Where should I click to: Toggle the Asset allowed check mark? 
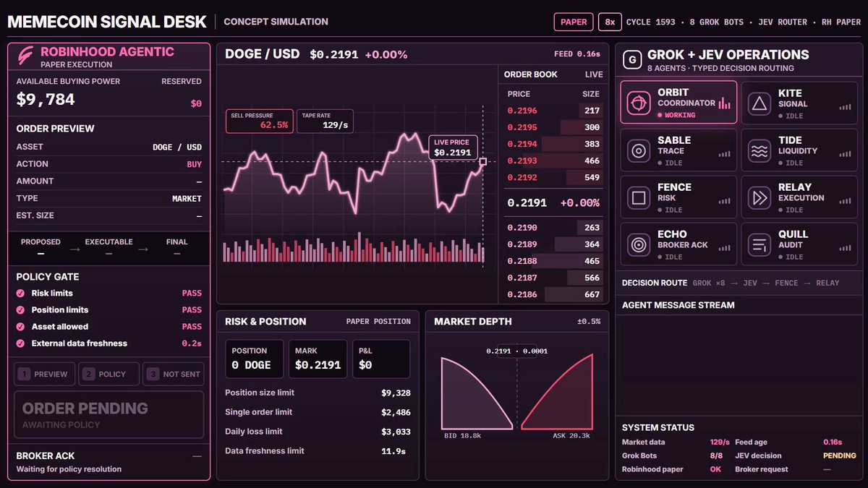[21, 327]
